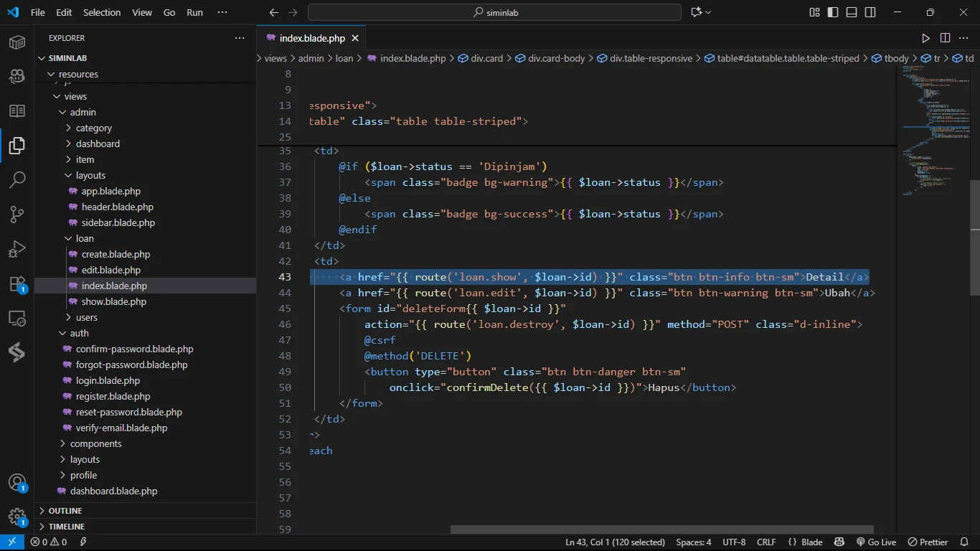
Task: Toggle the primary side bar visibility
Action: pyautogui.click(x=833, y=12)
